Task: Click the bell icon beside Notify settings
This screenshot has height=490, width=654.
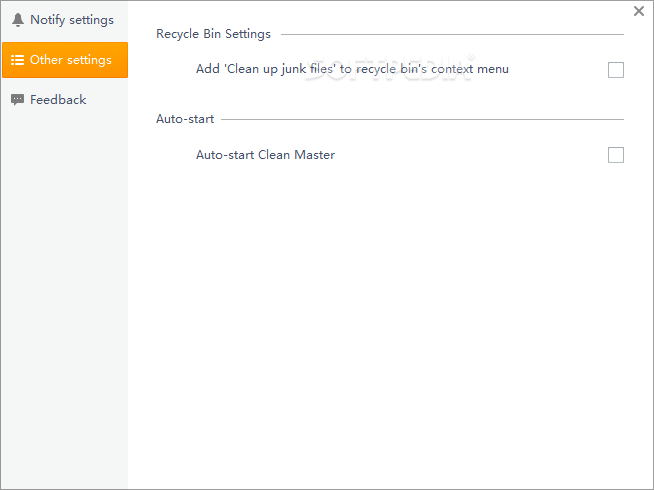Action: click(x=17, y=20)
